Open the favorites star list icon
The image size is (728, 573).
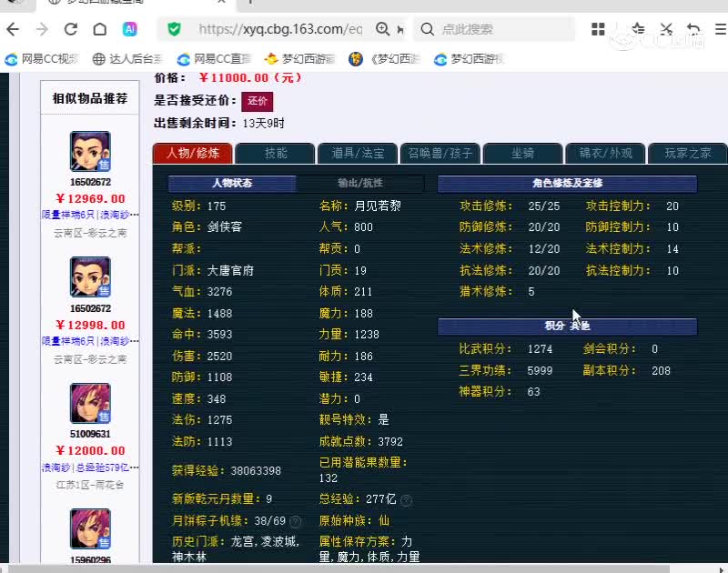click(639, 29)
